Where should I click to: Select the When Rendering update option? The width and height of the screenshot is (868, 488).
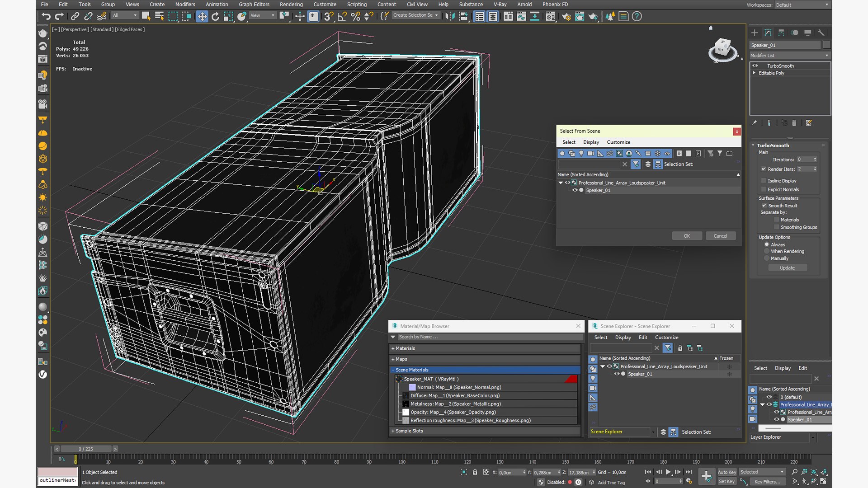click(x=767, y=251)
